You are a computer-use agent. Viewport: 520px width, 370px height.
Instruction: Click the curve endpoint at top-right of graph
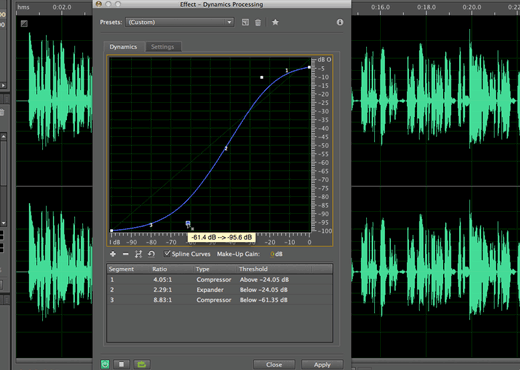tap(309, 67)
